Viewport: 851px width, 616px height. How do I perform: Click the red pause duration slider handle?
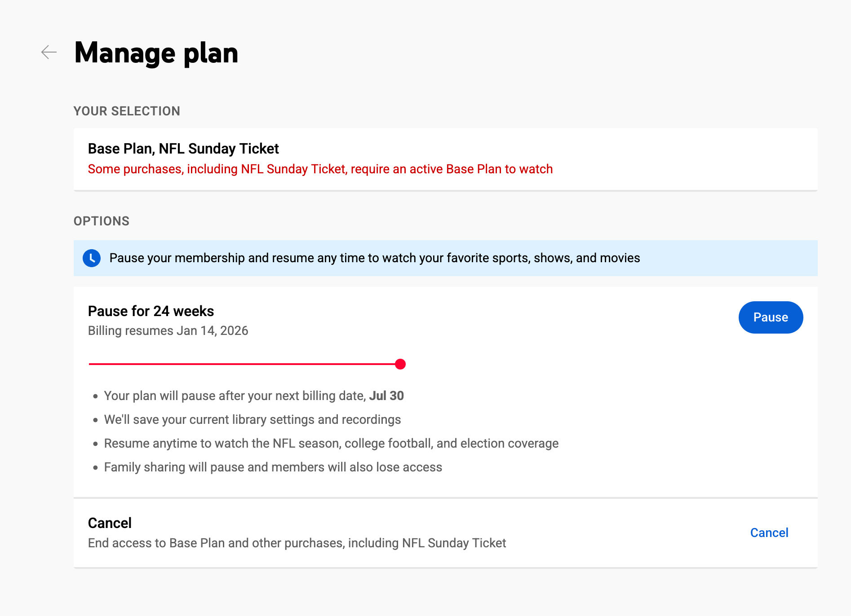400,364
